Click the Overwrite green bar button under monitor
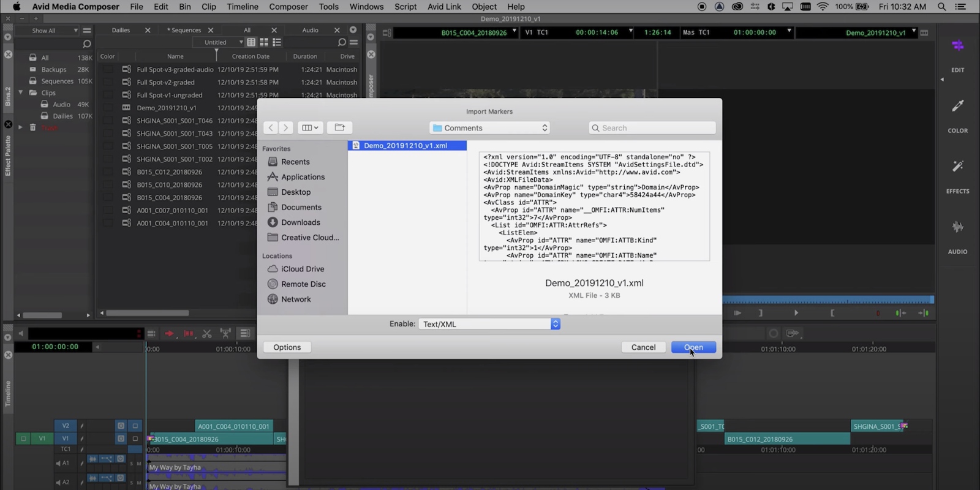 (x=924, y=313)
